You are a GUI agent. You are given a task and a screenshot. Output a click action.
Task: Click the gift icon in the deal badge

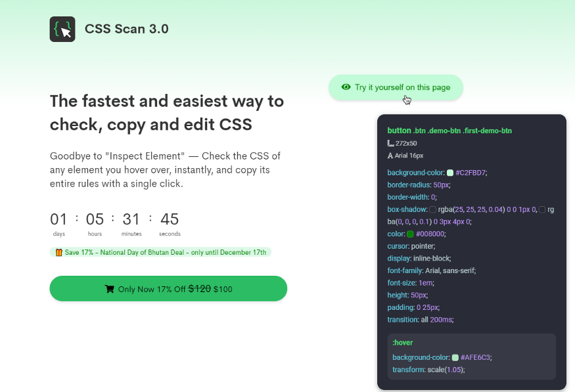tap(58, 252)
